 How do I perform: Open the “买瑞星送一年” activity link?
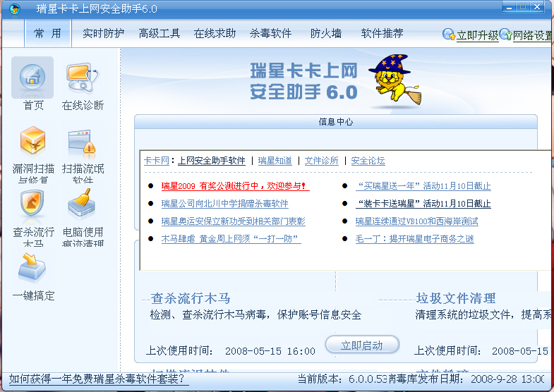point(423,186)
